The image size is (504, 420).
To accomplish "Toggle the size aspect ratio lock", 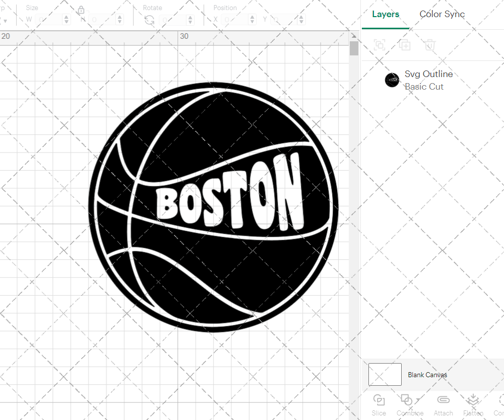I will [81, 10].
